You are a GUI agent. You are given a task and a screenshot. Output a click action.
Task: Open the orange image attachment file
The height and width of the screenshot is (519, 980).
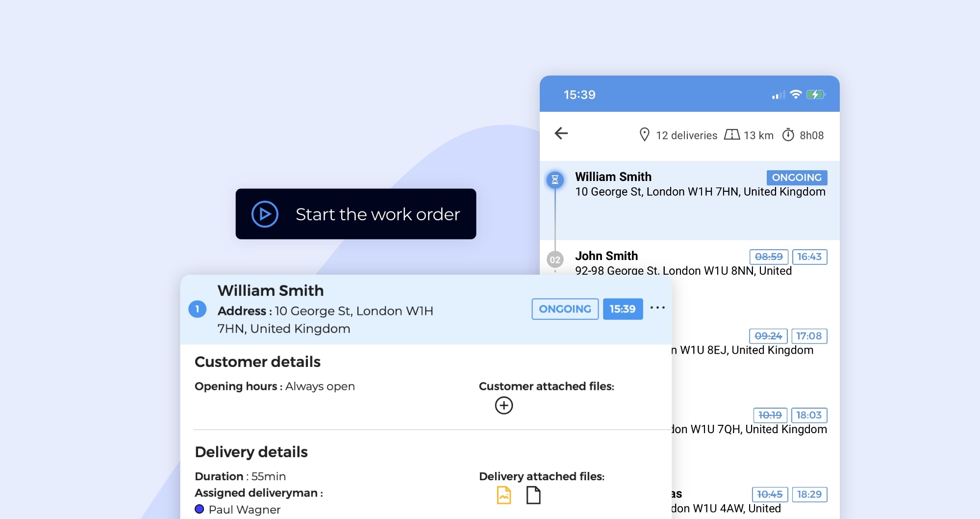tap(503, 495)
